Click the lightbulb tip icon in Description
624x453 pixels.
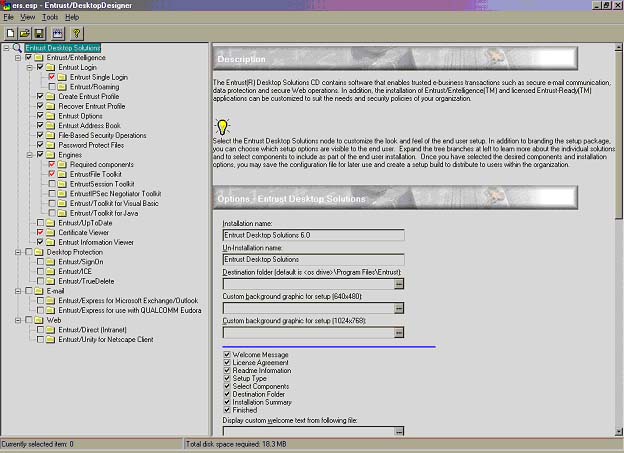(x=222, y=127)
